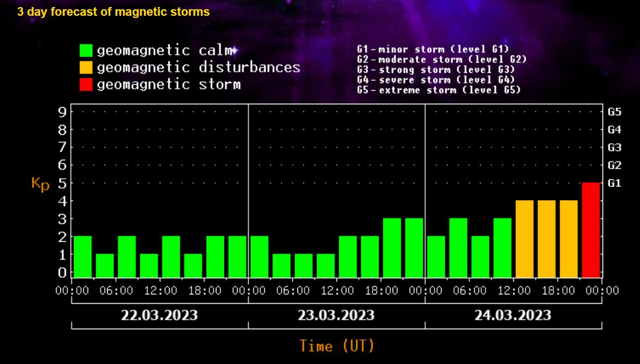This screenshot has height=364, width=640.
Task: Select the last orange bar before the red bar
Action: (568, 239)
